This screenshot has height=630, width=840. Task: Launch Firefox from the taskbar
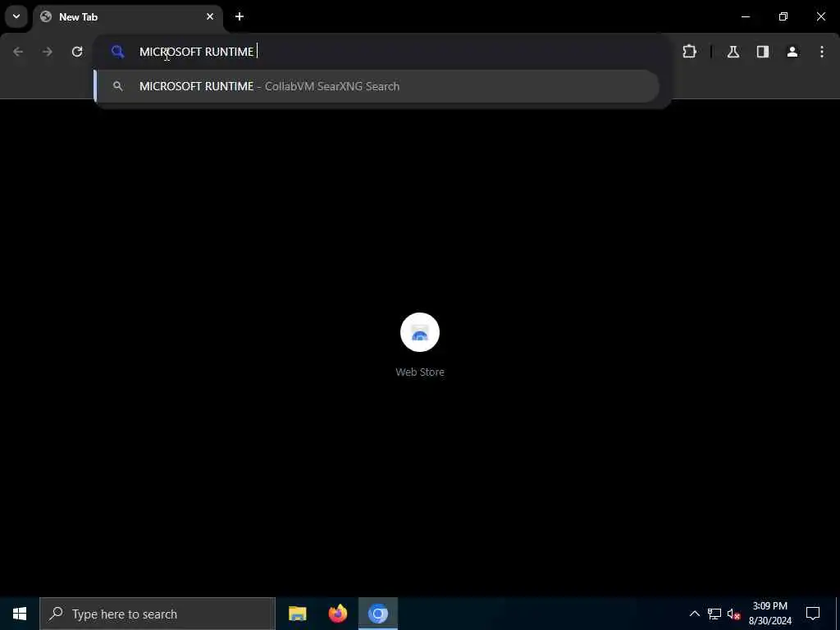point(337,614)
